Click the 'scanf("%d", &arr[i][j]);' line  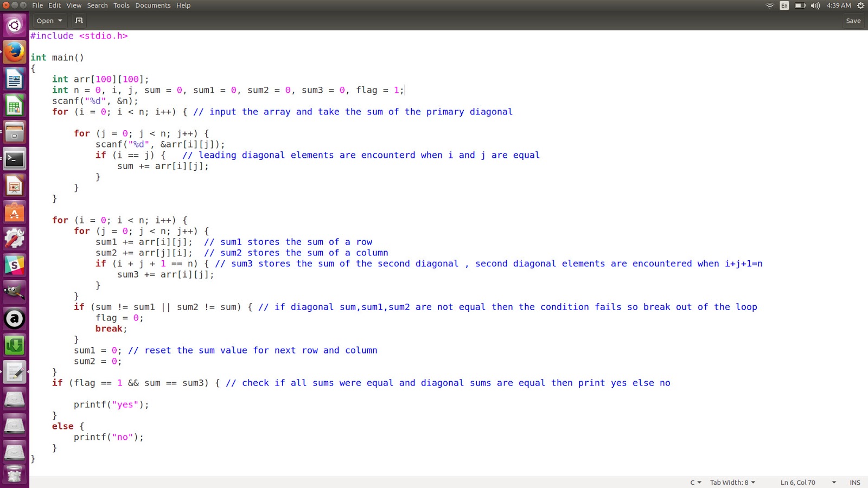(160, 144)
